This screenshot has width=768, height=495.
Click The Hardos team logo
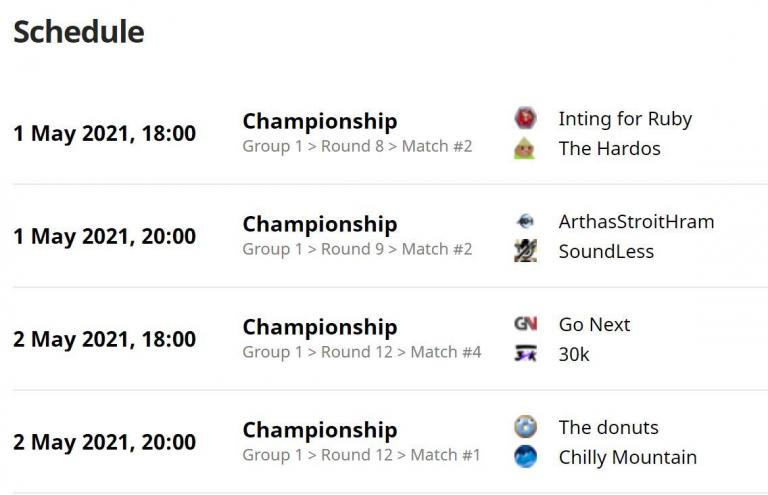click(x=525, y=148)
